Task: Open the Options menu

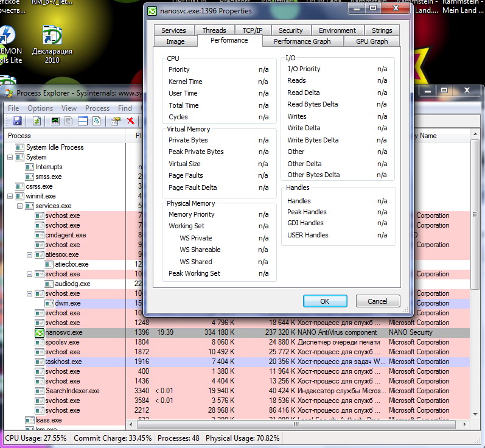Action: [x=40, y=108]
